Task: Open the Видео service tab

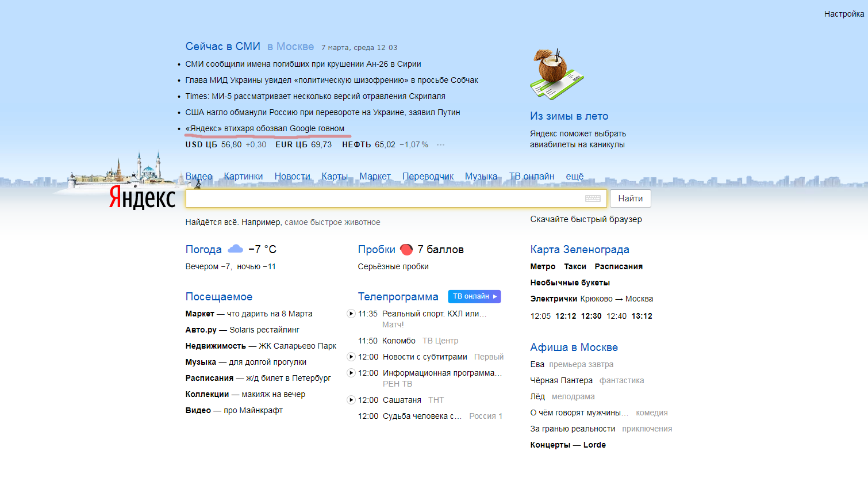Action: pyautogui.click(x=199, y=176)
